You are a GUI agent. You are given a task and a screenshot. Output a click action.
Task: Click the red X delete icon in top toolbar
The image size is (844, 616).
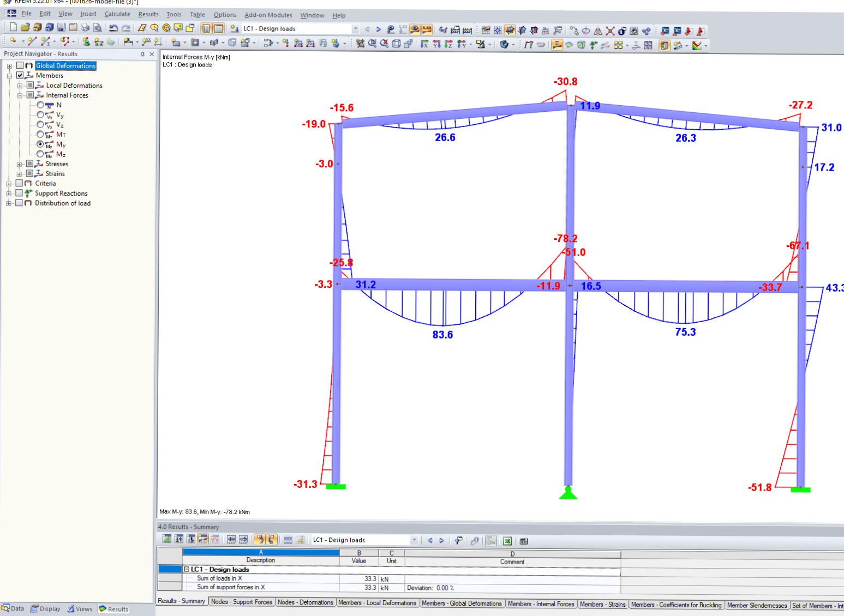point(610,31)
